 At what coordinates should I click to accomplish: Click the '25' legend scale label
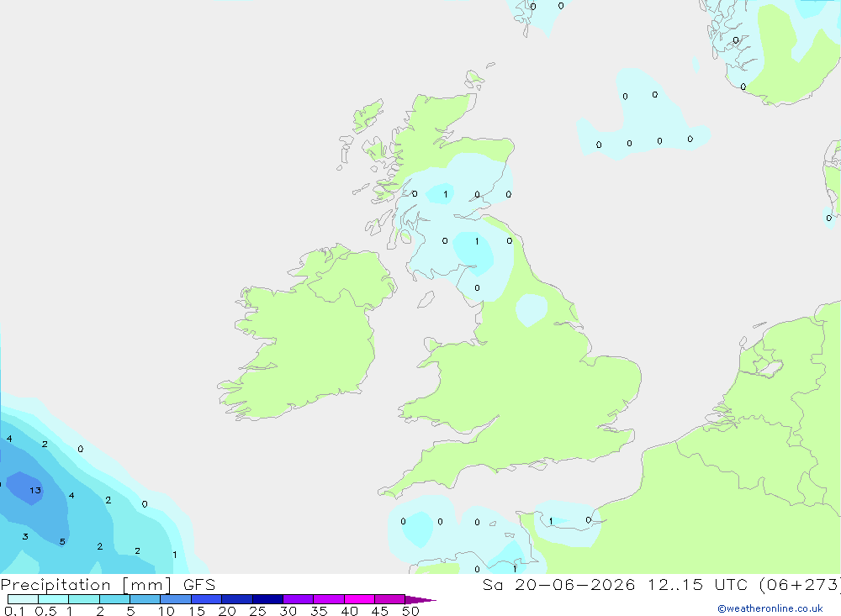[258, 611]
